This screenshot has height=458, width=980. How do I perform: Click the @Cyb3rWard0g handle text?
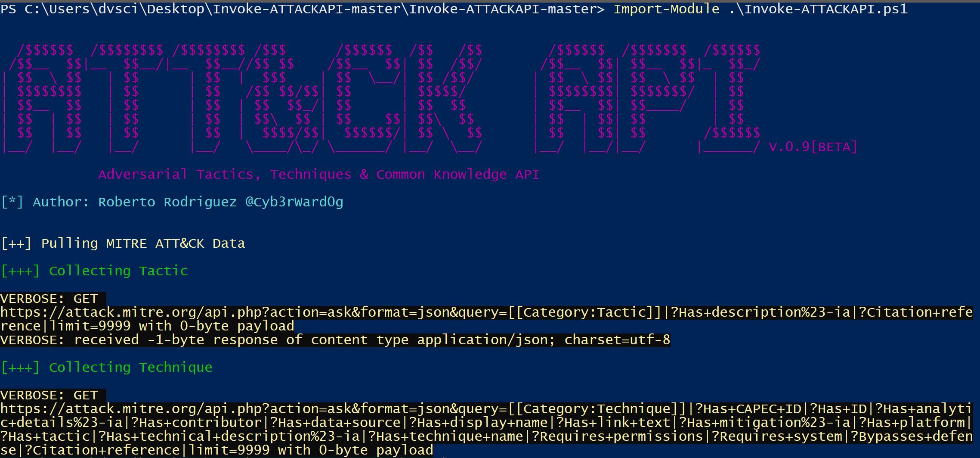[x=294, y=202]
